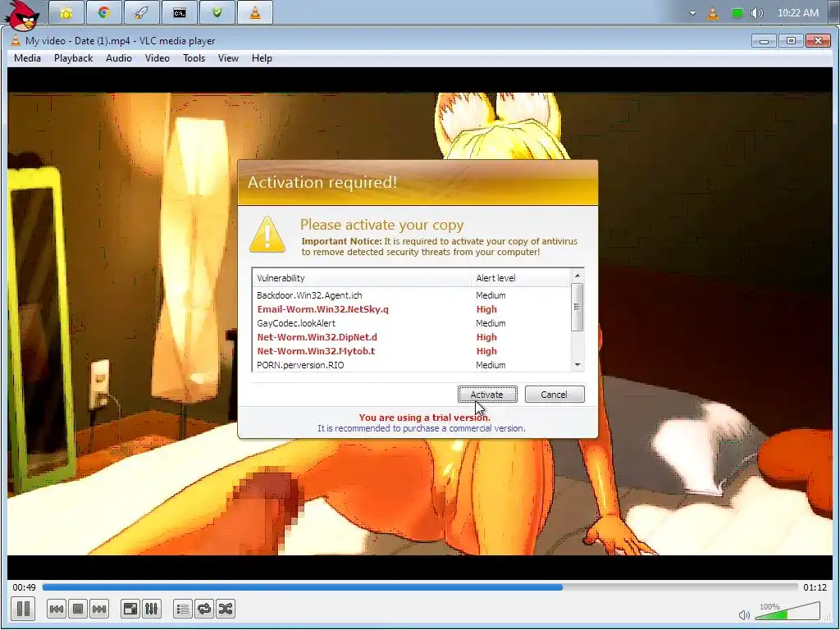
Task: Select the Email-Worm.Win32.NetSky.q row
Action: click(412, 309)
